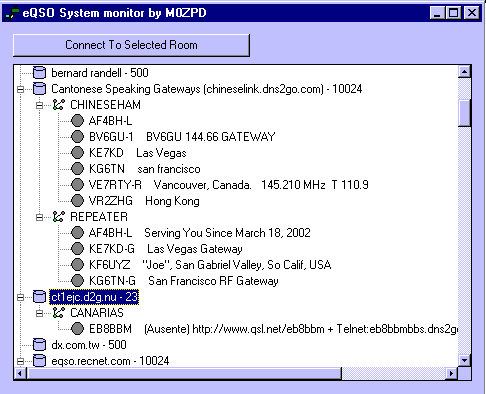486x394 pixels.
Task: Select the dx.com.tw - 500 server
Action: (89, 345)
